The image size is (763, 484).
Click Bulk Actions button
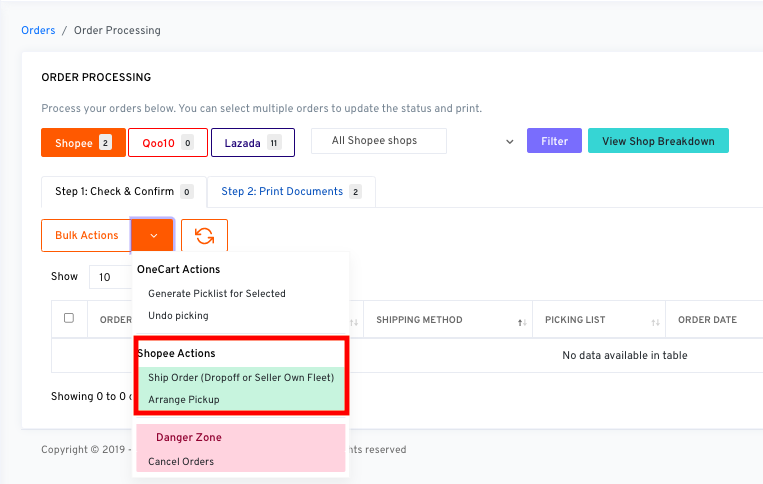click(x=87, y=236)
